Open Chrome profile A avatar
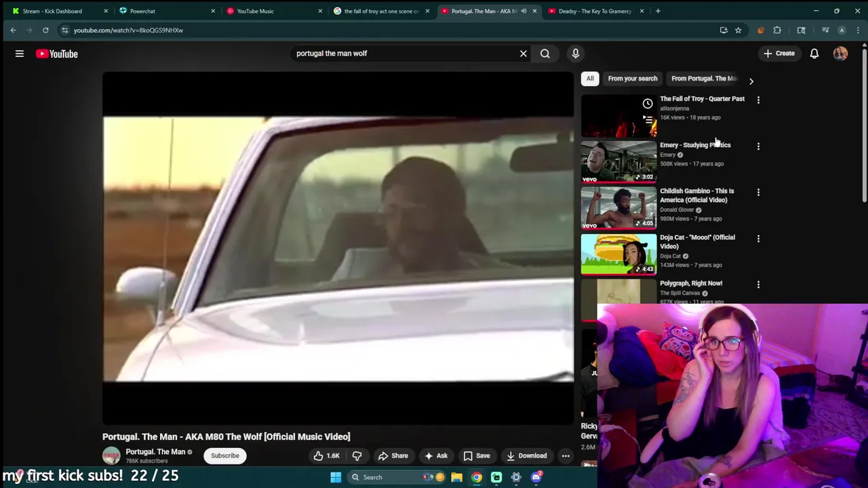The height and width of the screenshot is (488, 868). pos(842,30)
